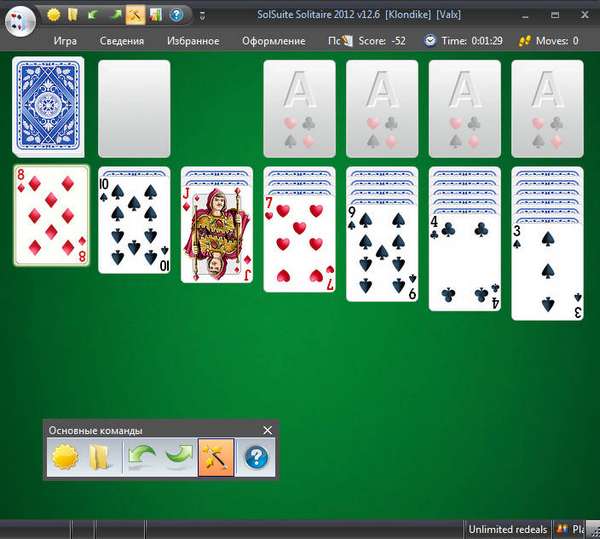Click the green redo arrow in floating panel
Screen dimensions: 600x539
[x=178, y=458]
